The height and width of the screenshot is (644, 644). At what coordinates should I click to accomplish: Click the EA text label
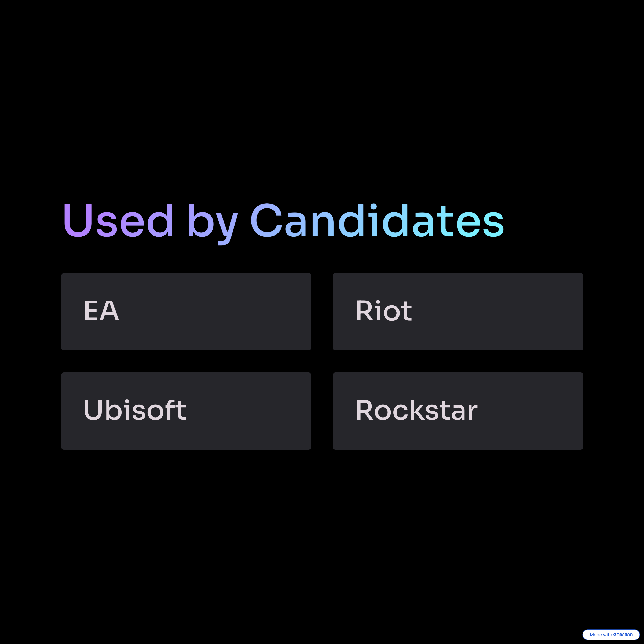pyautogui.click(x=102, y=311)
